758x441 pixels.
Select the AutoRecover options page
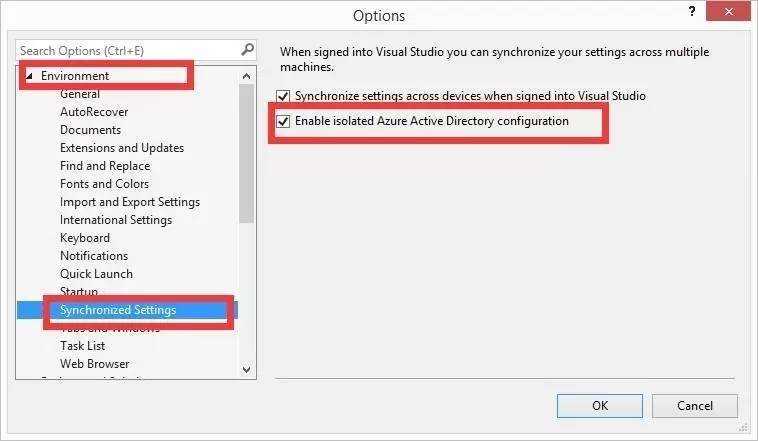94,112
